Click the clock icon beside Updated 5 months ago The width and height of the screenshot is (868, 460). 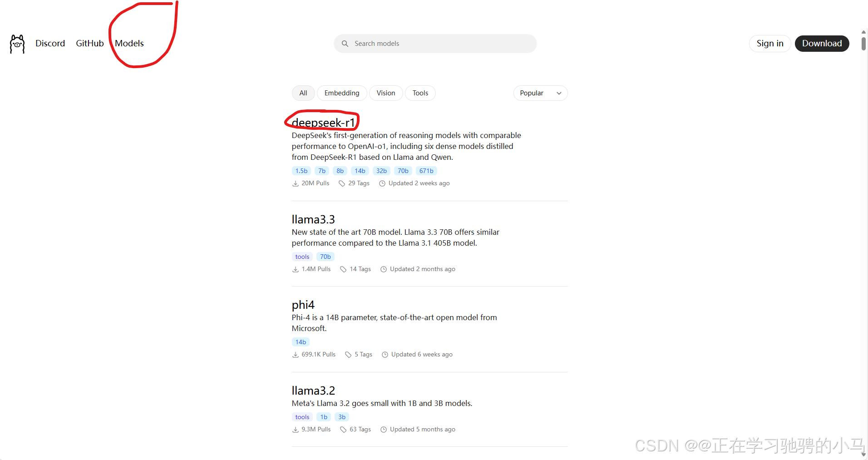tap(384, 430)
